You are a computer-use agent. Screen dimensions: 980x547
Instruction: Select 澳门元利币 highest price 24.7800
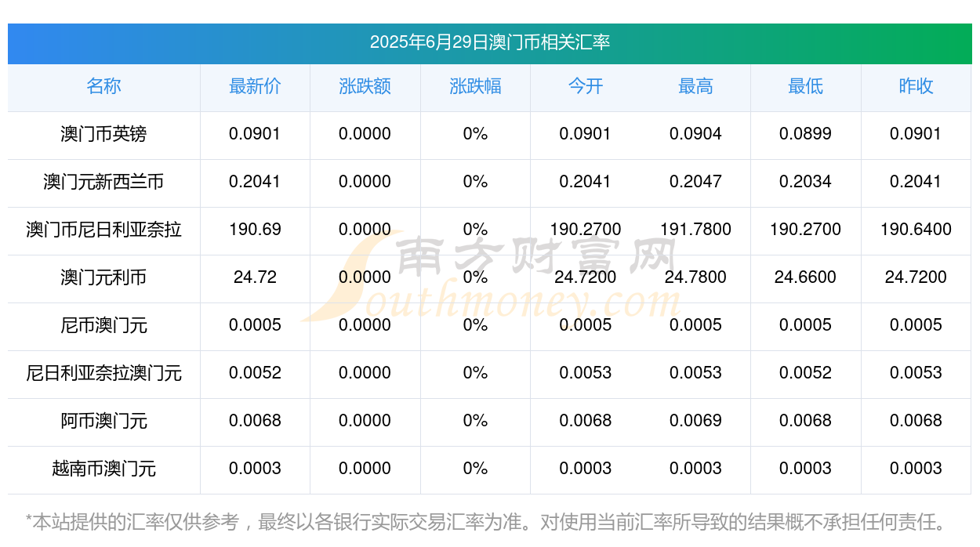pos(695,277)
